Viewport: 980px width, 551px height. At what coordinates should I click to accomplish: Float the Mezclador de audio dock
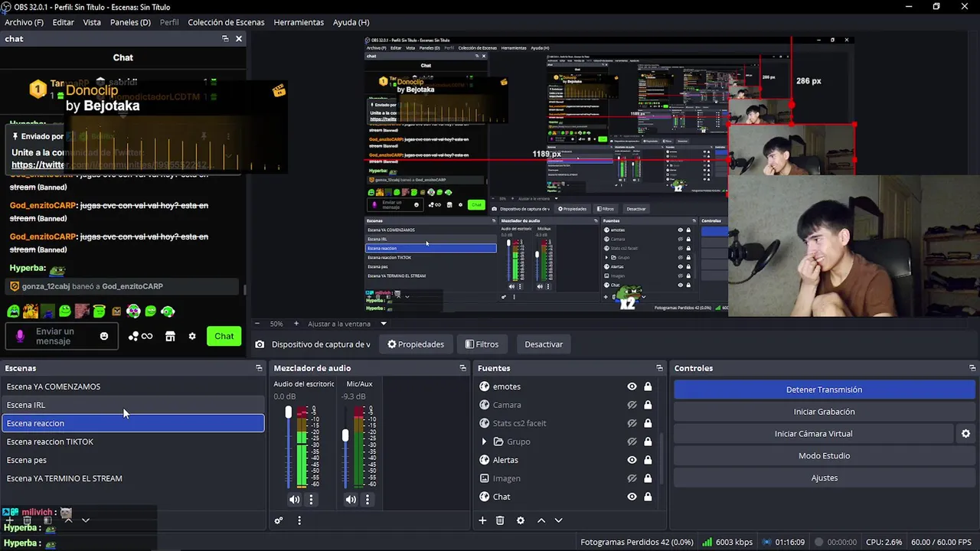click(x=462, y=368)
